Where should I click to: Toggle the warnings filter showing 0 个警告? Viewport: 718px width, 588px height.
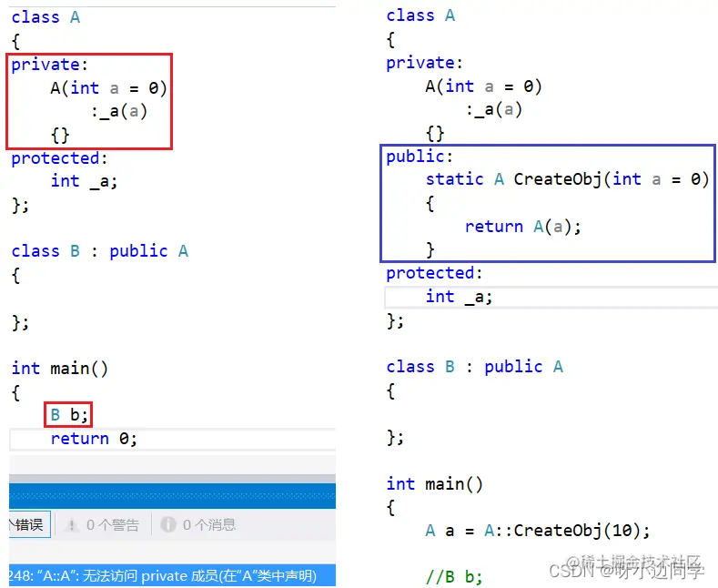(104, 525)
